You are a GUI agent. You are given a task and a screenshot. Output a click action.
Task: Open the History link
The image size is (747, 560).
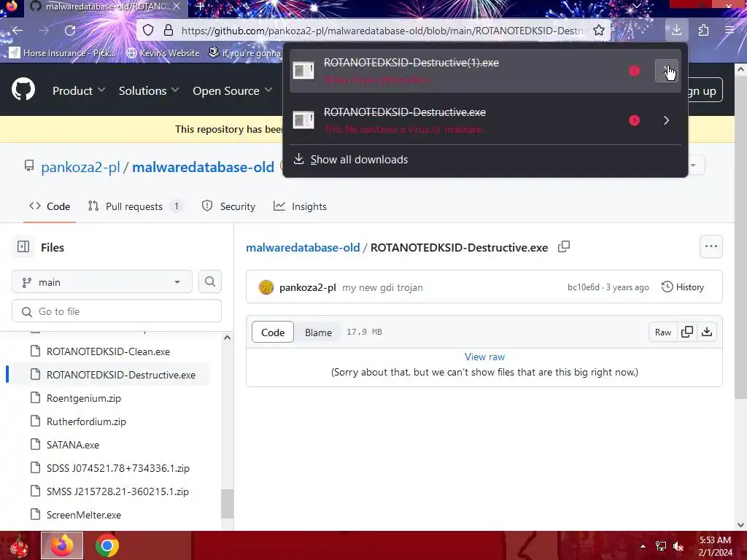(683, 287)
